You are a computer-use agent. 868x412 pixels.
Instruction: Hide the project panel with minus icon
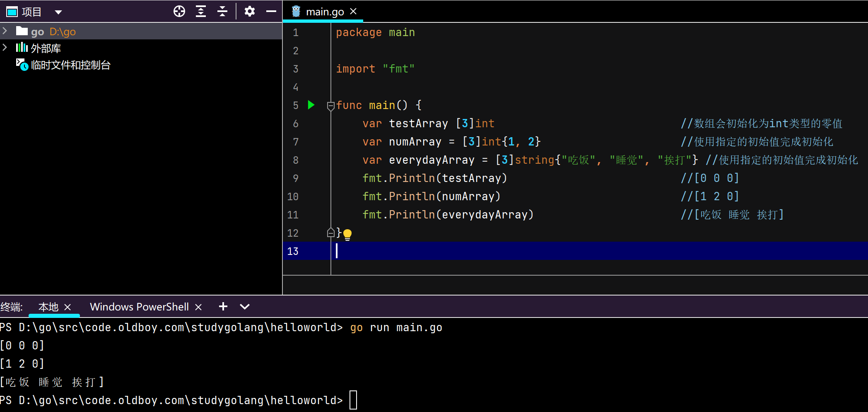[271, 12]
